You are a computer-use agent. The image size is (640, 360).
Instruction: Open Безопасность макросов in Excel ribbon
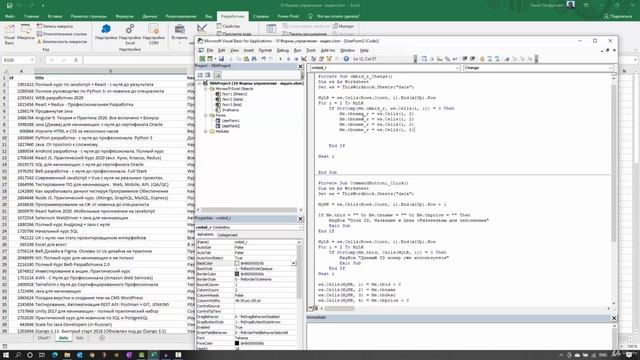point(62,42)
